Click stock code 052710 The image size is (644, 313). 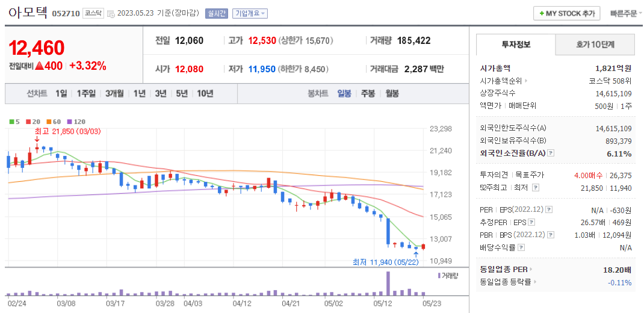pos(66,14)
